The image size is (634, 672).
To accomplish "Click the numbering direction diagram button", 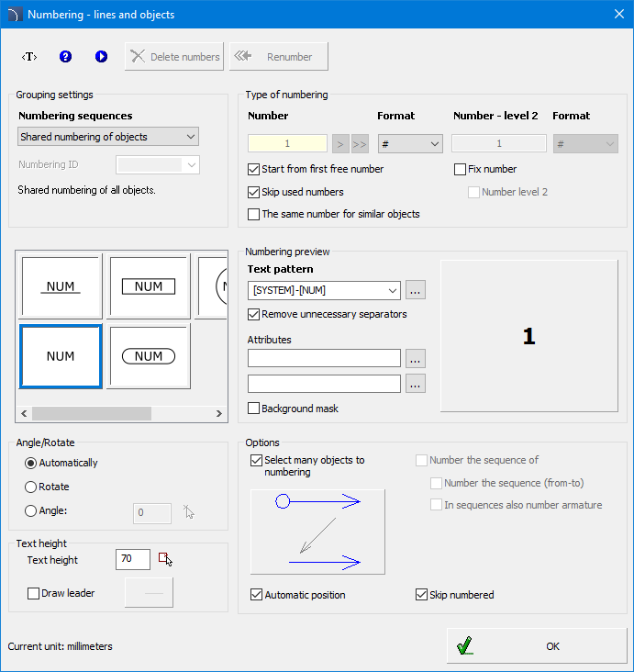I will 317,532.
